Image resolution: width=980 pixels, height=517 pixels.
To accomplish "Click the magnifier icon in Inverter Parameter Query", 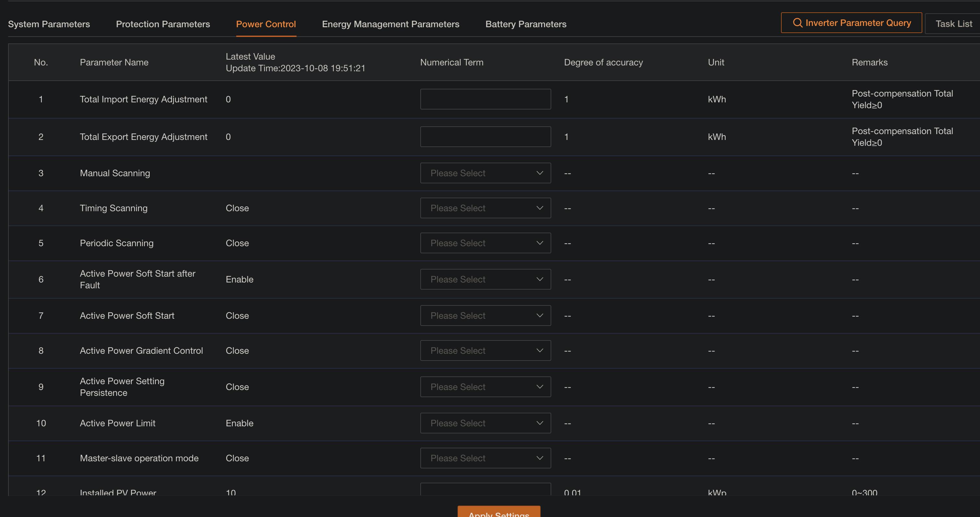I will coord(798,23).
